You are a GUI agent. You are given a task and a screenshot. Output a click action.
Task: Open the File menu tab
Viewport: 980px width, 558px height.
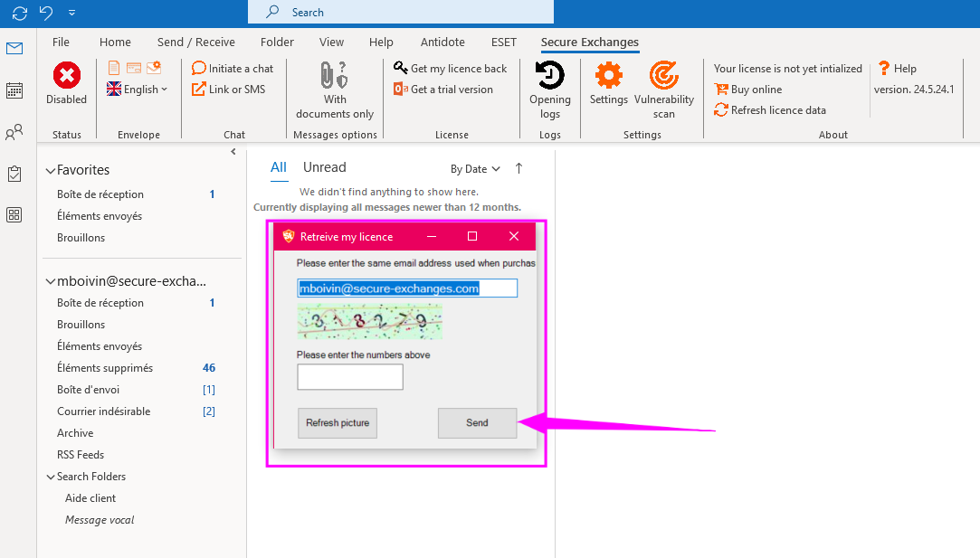(61, 42)
